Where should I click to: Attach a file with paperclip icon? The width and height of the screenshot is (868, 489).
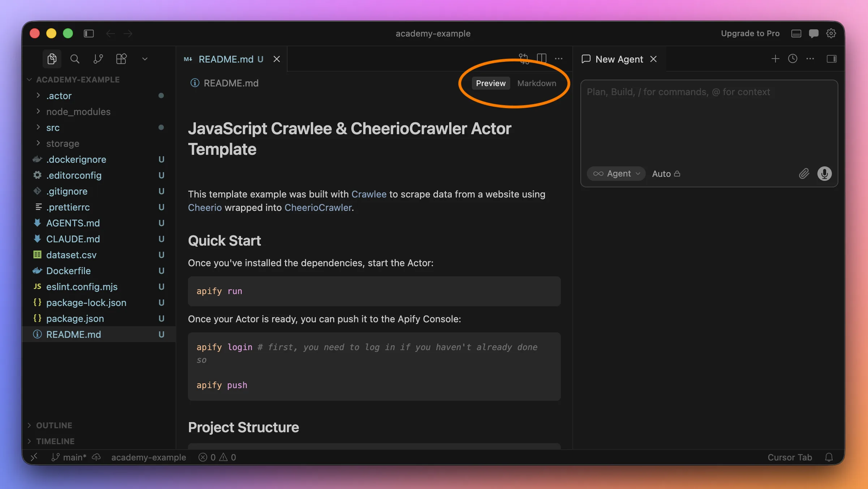804,174
